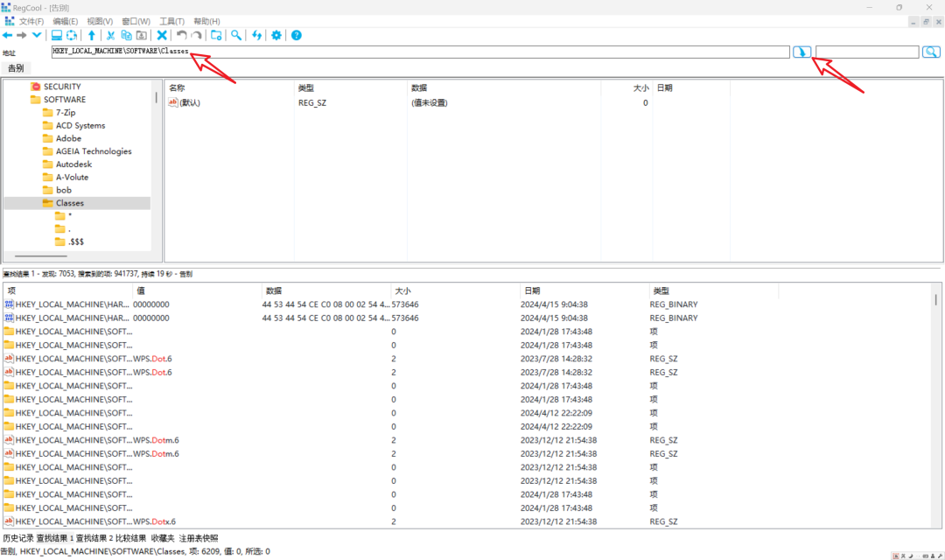The image size is (945, 560).
Task: Select the Autodesk key in tree
Action: [73, 164]
